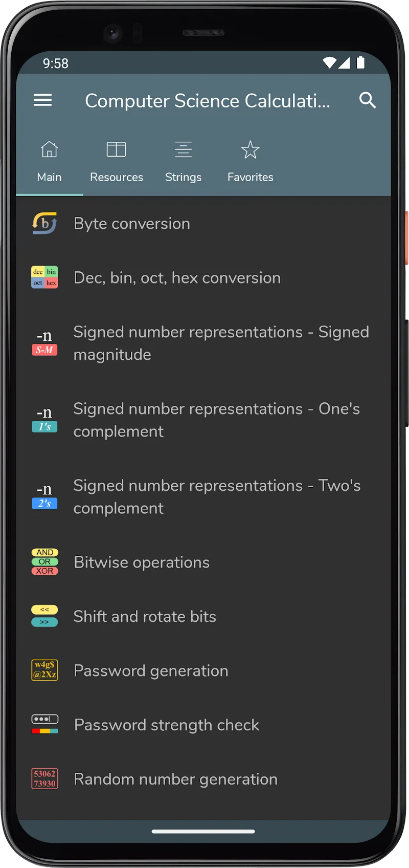Tap the bottom home gesture bar
The image size is (409, 868).
tap(203, 832)
